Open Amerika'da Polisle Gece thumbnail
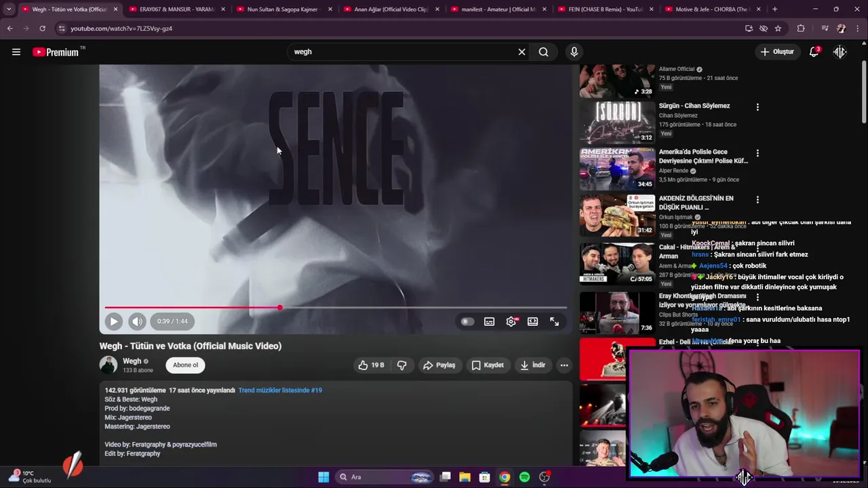This screenshot has width=868, height=488. click(x=617, y=169)
